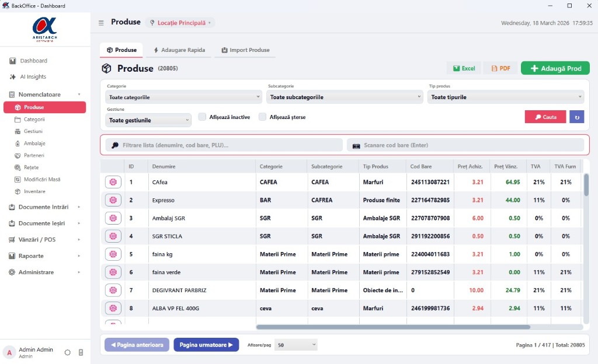Open settings gear for Ambalaj SGR row

point(113,218)
